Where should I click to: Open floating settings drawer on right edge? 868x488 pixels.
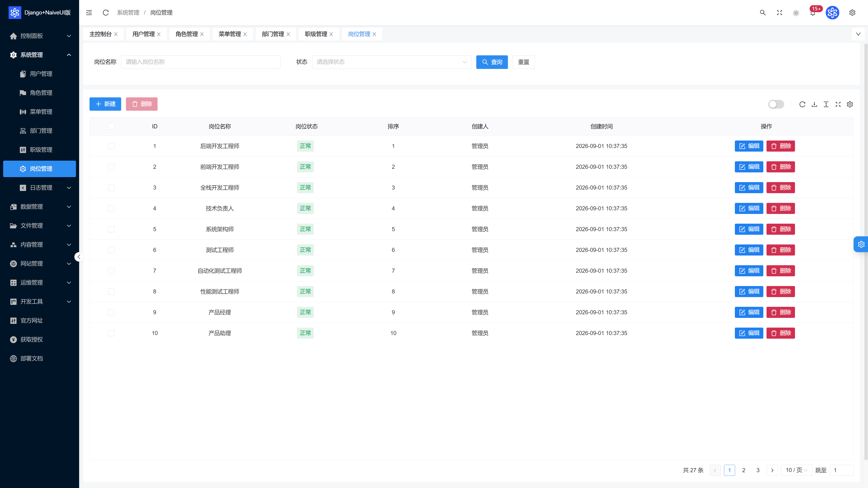(x=861, y=244)
